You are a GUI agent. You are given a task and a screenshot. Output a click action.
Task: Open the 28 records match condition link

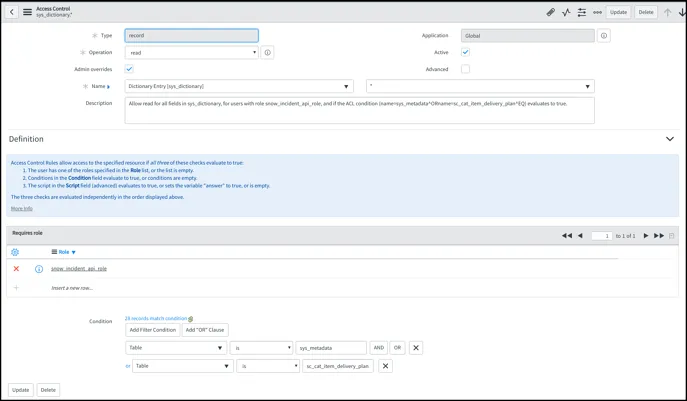[x=156, y=319]
